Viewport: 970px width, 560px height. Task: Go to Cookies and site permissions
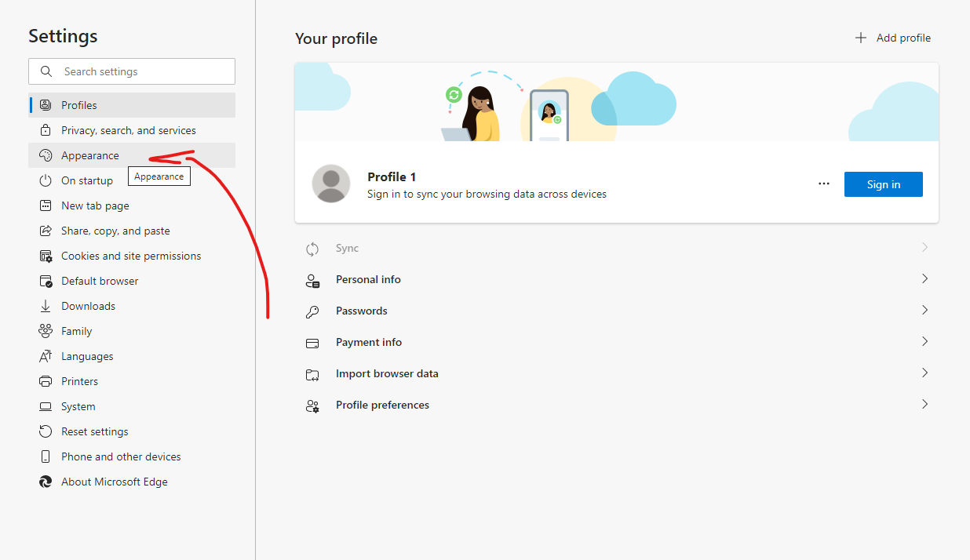[x=130, y=256]
